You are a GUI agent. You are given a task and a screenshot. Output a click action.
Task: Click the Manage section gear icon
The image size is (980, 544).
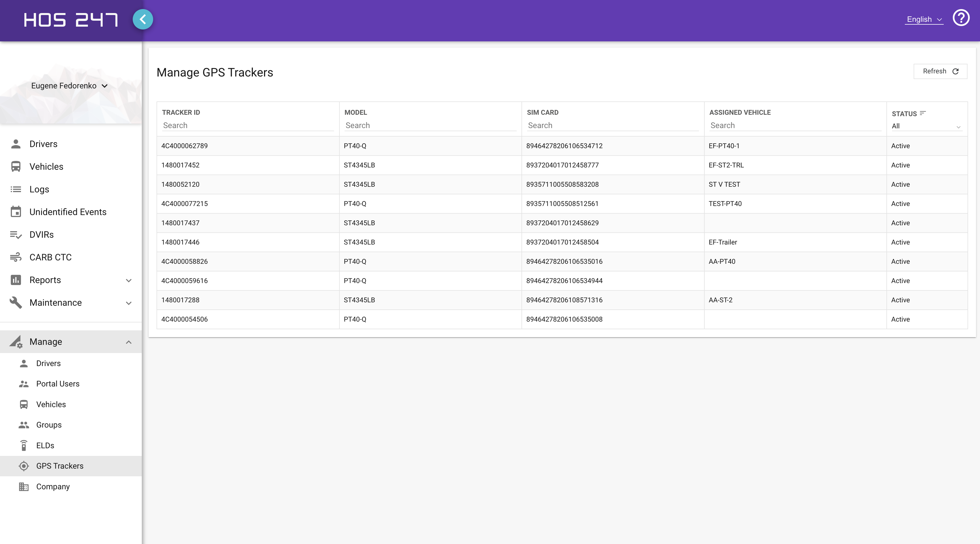[x=16, y=342]
